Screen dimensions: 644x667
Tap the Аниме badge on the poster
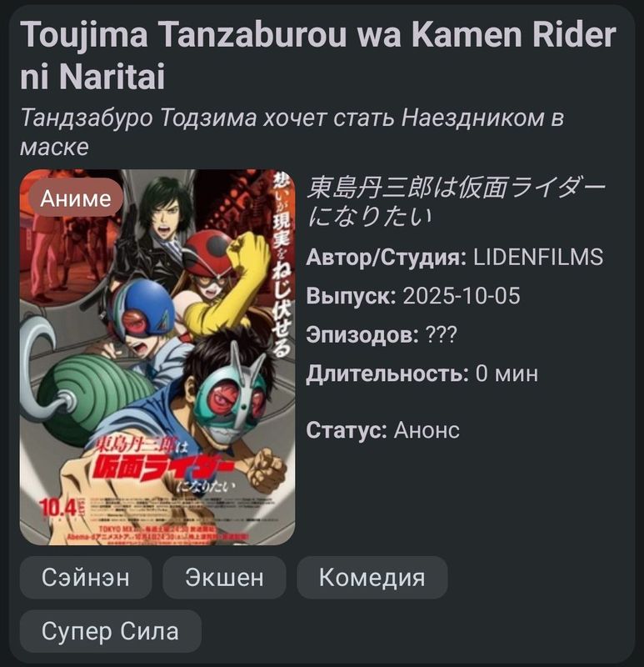click(x=76, y=198)
